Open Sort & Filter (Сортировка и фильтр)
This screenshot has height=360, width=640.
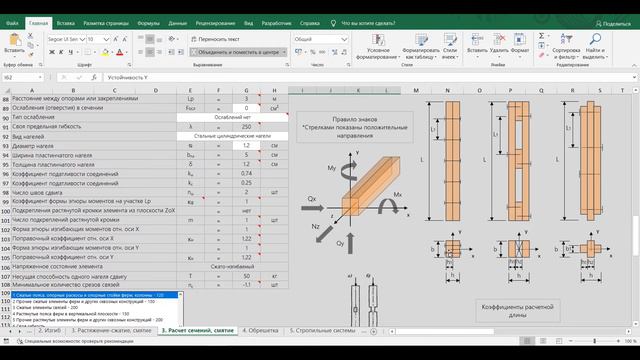point(566,46)
